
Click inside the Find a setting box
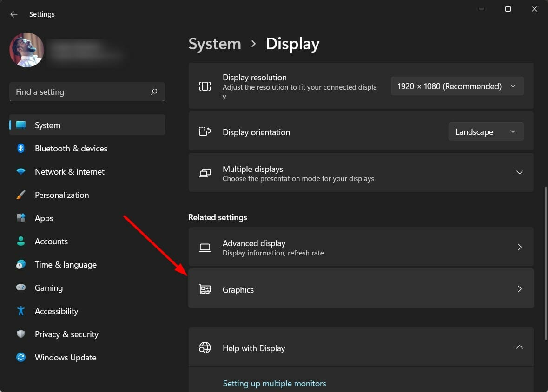(x=87, y=91)
